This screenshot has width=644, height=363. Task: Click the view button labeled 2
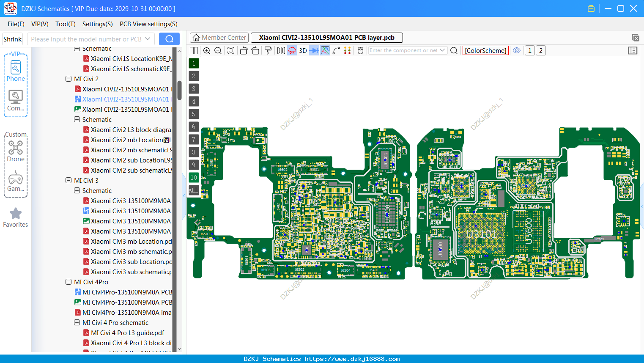pyautogui.click(x=540, y=51)
